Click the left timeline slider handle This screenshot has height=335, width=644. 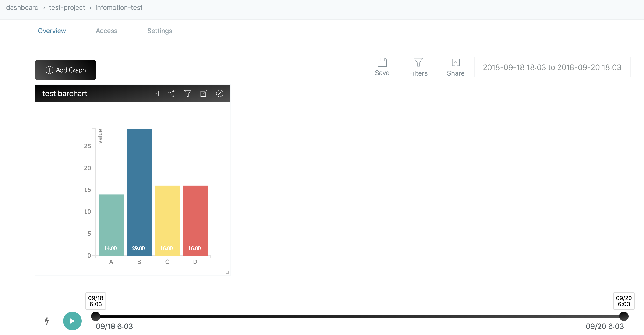[96, 316]
